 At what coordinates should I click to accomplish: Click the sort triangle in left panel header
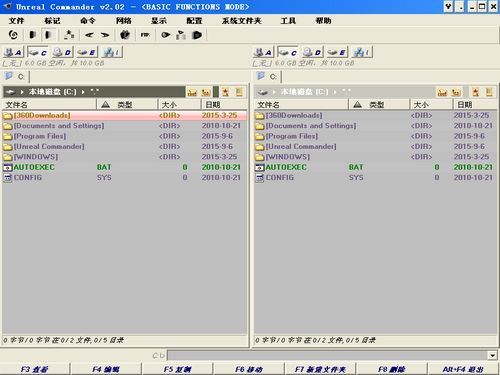pos(105,105)
